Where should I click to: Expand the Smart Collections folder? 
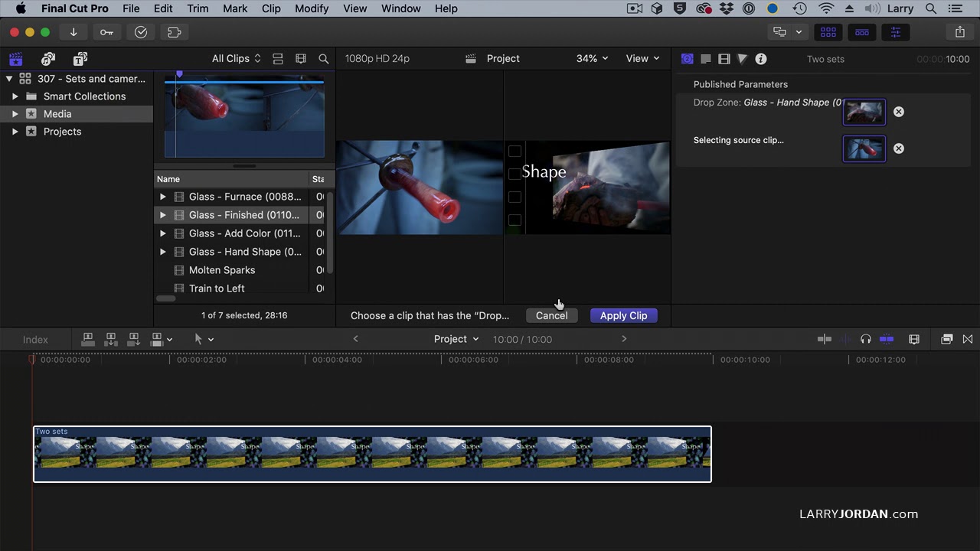tap(15, 96)
